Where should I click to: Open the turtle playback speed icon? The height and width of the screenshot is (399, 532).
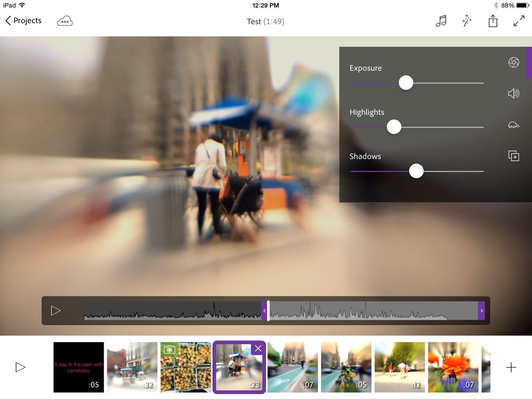tap(513, 125)
